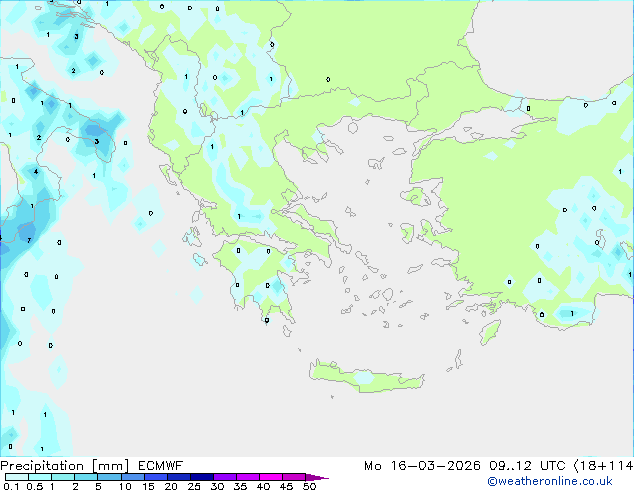
Task: Select the 2 to 5 mm legend swatch
Action: [86, 477]
